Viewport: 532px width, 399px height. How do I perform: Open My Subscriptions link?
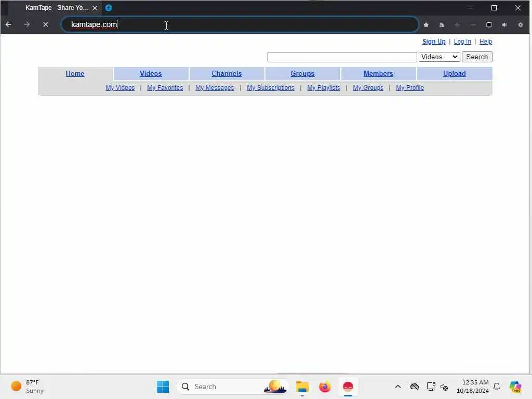pos(270,87)
